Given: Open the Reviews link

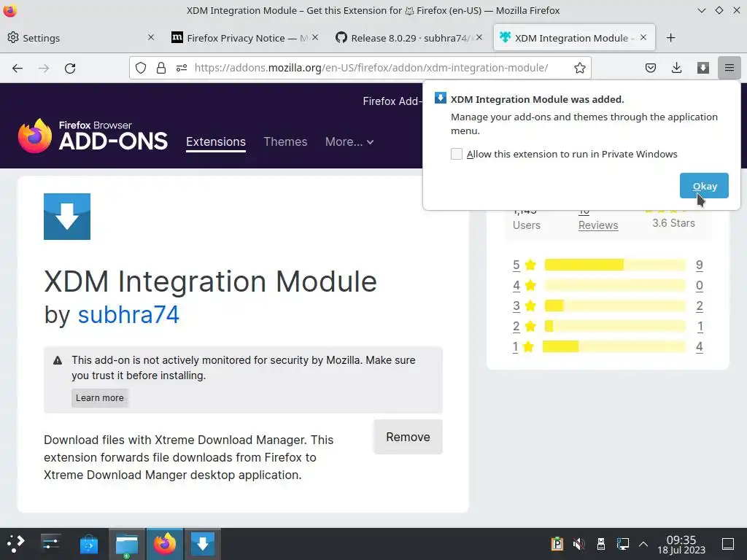Looking at the screenshot, I should (598, 225).
